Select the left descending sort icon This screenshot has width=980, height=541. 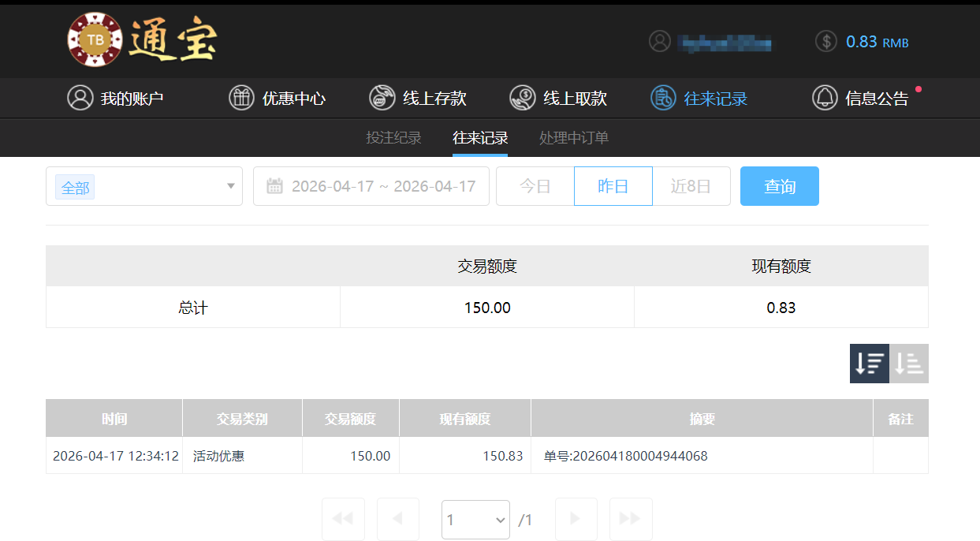coord(870,363)
